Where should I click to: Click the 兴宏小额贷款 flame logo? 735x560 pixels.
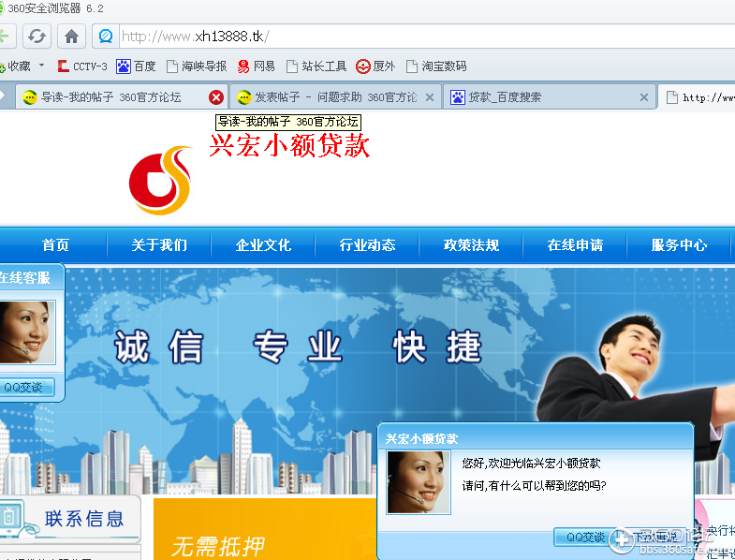click(x=160, y=181)
